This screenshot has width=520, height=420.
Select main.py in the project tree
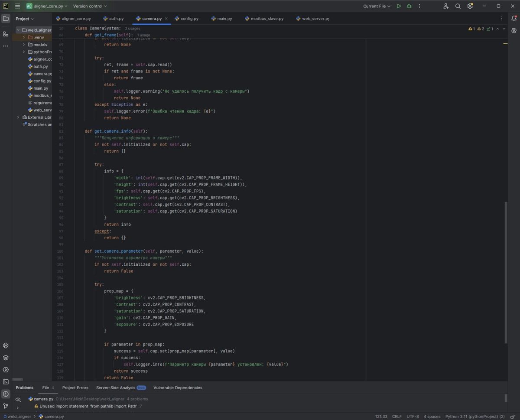click(41, 88)
